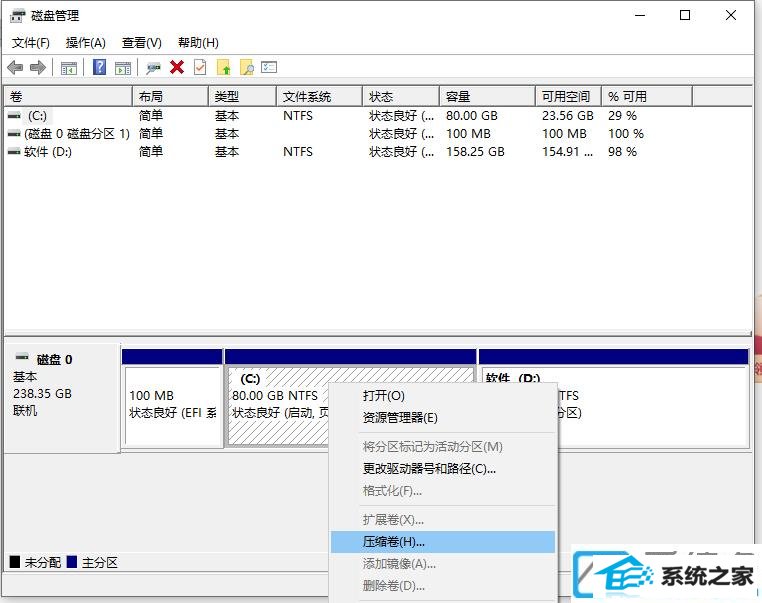The height and width of the screenshot is (603, 762).
Task: Click the Disk Management title bar icon
Action: pyautogui.click(x=17, y=16)
